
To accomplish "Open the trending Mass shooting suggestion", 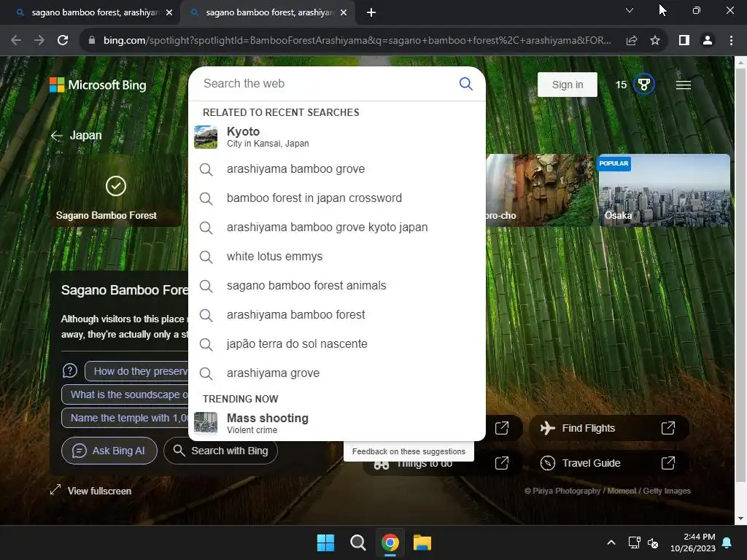I will pos(337,424).
